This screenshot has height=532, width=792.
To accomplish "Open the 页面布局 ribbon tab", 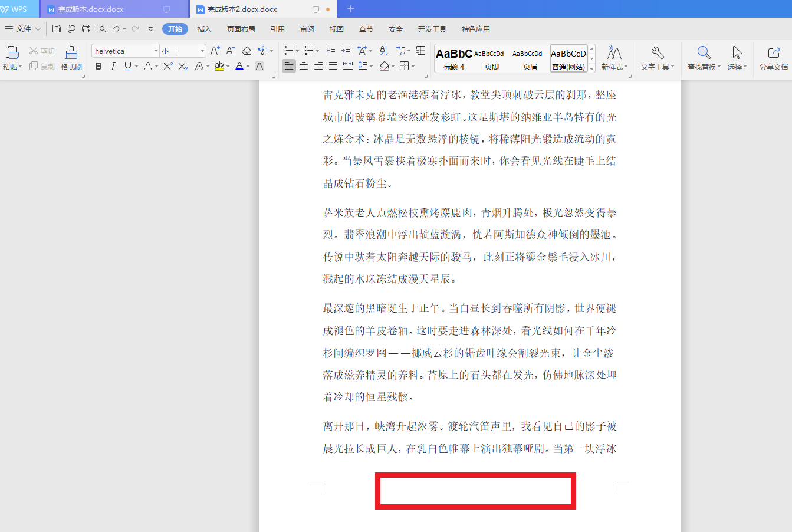I will (x=241, y=28).
